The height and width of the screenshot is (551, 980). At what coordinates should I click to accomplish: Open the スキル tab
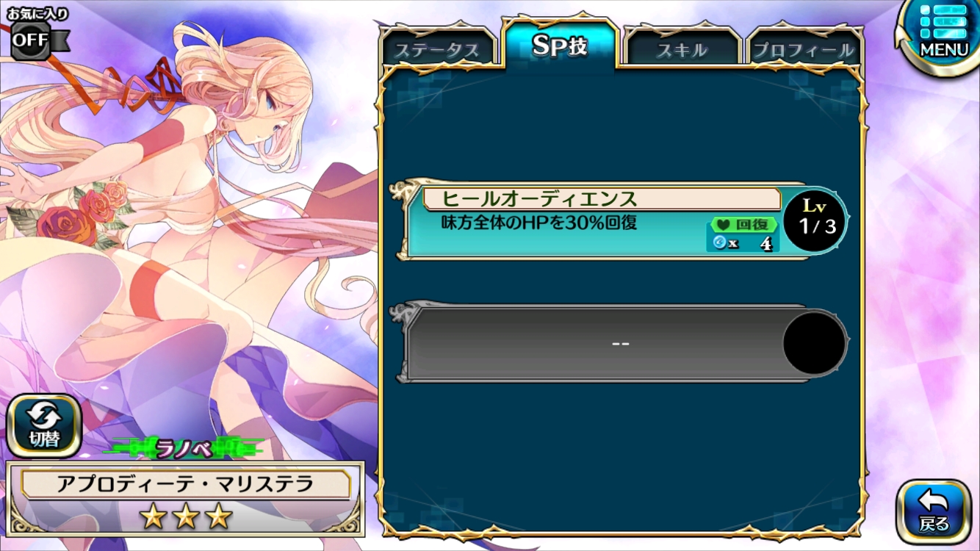coord(682,48)
